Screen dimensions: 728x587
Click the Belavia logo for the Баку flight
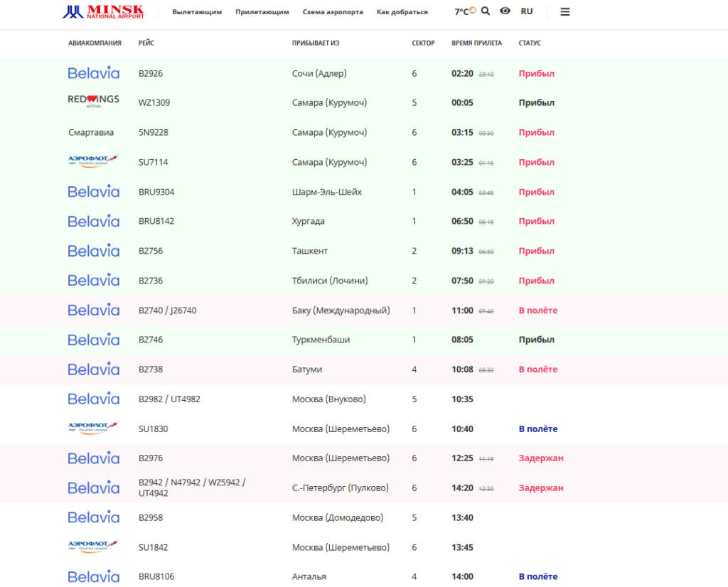coord(94,310)
